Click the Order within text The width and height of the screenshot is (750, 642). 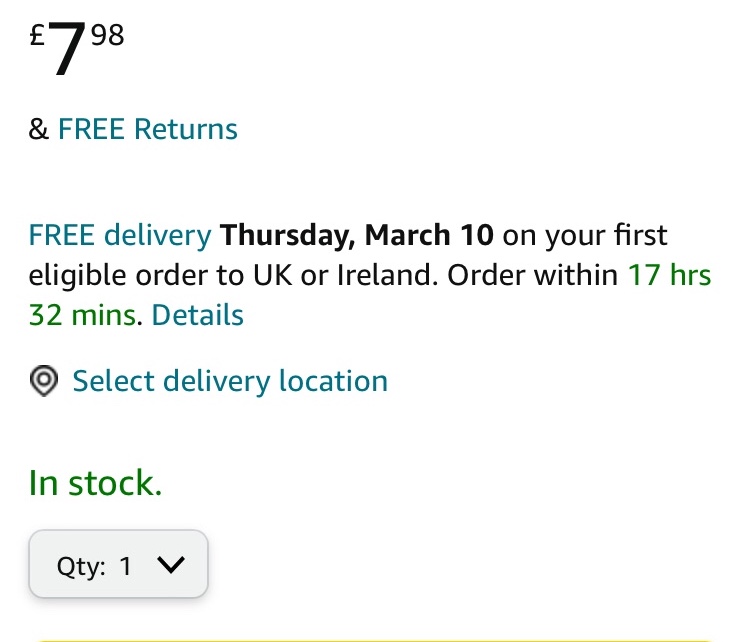533,275
